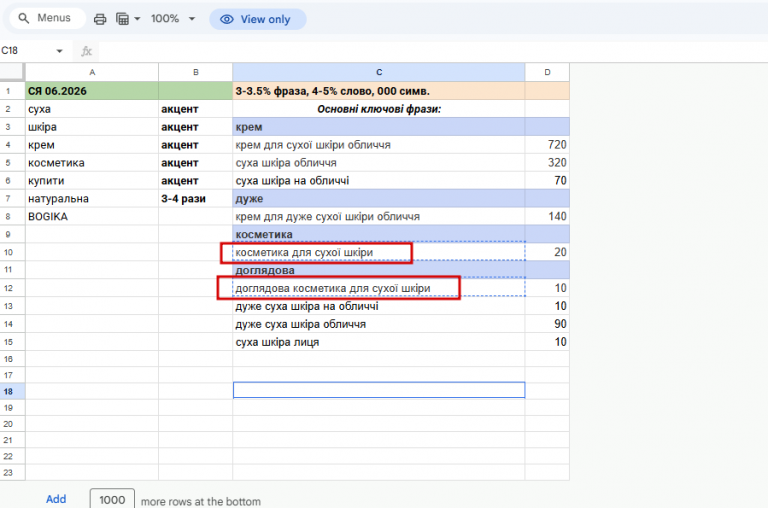Select value 140 in column D
The image size is (768, 508).
[x=547, y=217]
